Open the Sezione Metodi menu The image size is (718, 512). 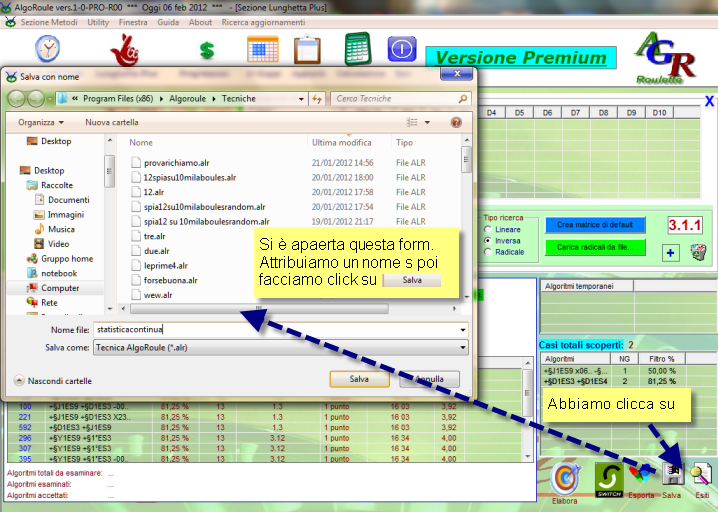click(49, 22)
